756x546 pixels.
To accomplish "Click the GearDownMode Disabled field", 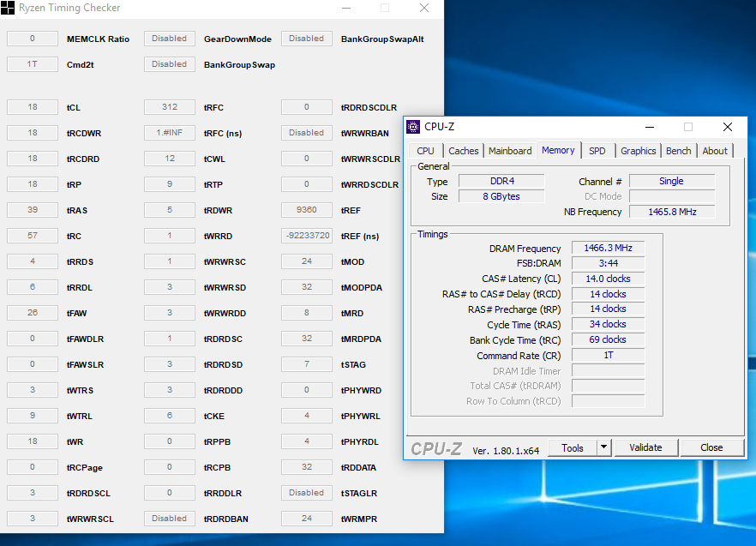I will pyautogui.click(x=169, y=39).
